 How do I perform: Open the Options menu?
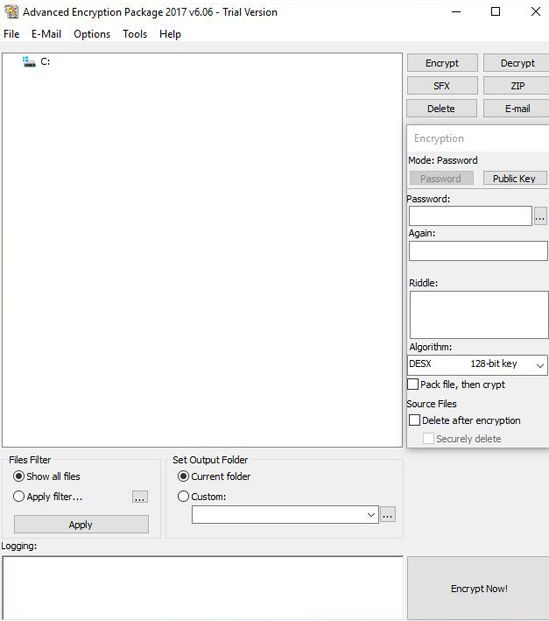92,34
